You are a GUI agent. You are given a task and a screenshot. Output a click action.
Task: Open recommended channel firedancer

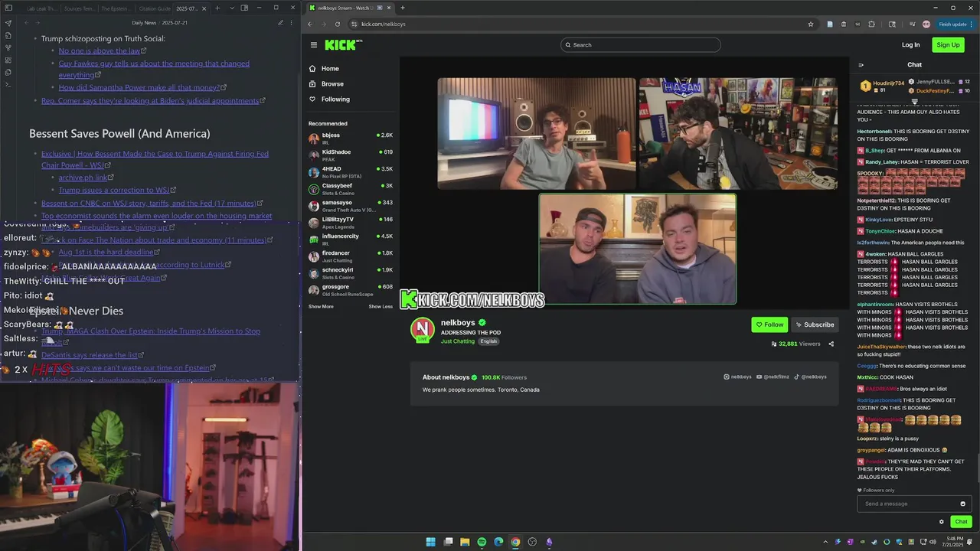pos(351,256)
